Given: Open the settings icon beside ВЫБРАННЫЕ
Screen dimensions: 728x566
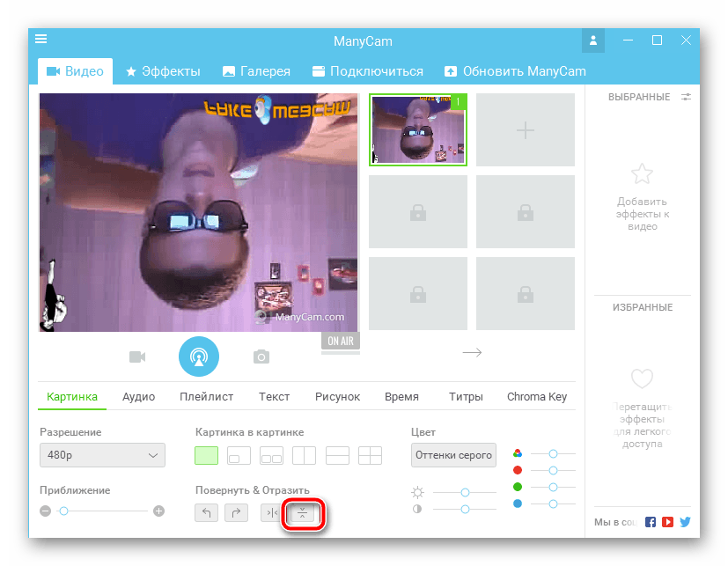Looking at the screenshot, I should 686,97.
